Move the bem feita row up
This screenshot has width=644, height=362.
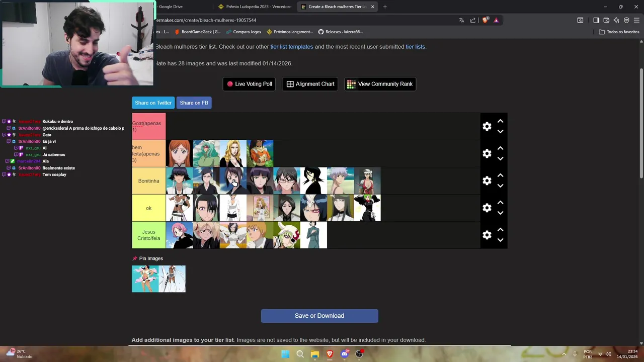pyautogui.click(x=500, y=148)
